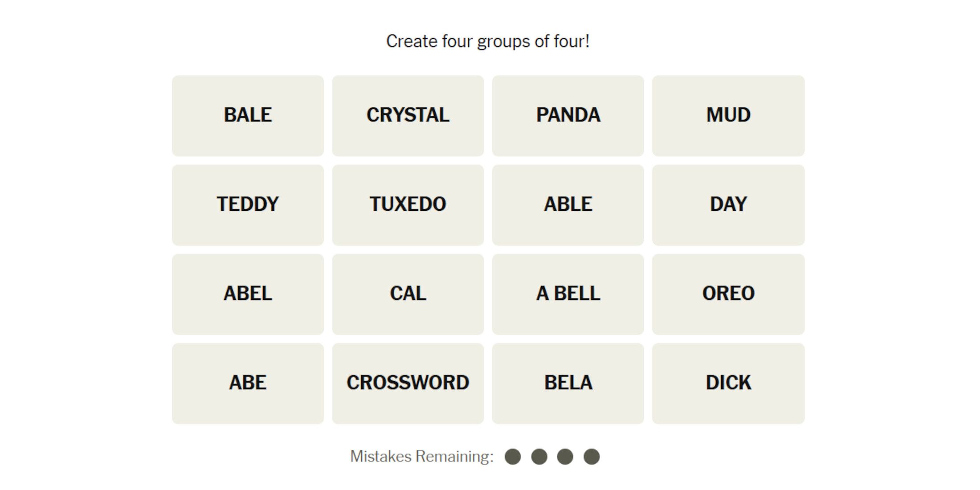Screen dimensions: 980x490
Task: Choose the ABLE word card
Action: (x=568, y=204)
